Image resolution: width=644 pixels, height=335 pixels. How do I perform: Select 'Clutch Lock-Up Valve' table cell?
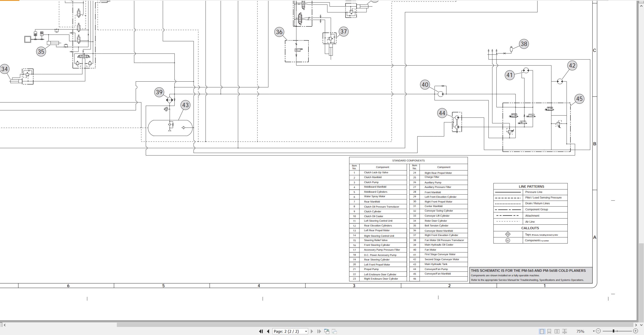click(376, 173)
